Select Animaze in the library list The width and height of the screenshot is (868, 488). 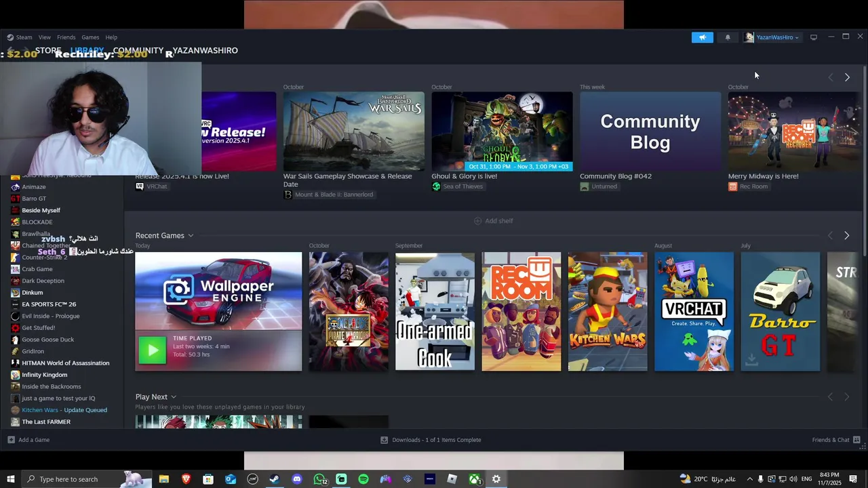click(34, 187)
